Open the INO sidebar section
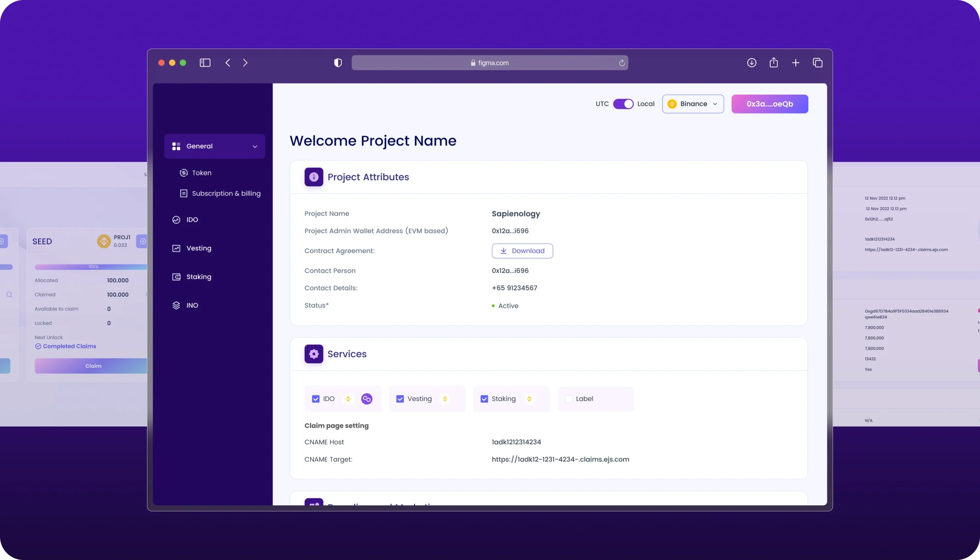980x560 pixels. pyautogui.click(x=192, y=305)
